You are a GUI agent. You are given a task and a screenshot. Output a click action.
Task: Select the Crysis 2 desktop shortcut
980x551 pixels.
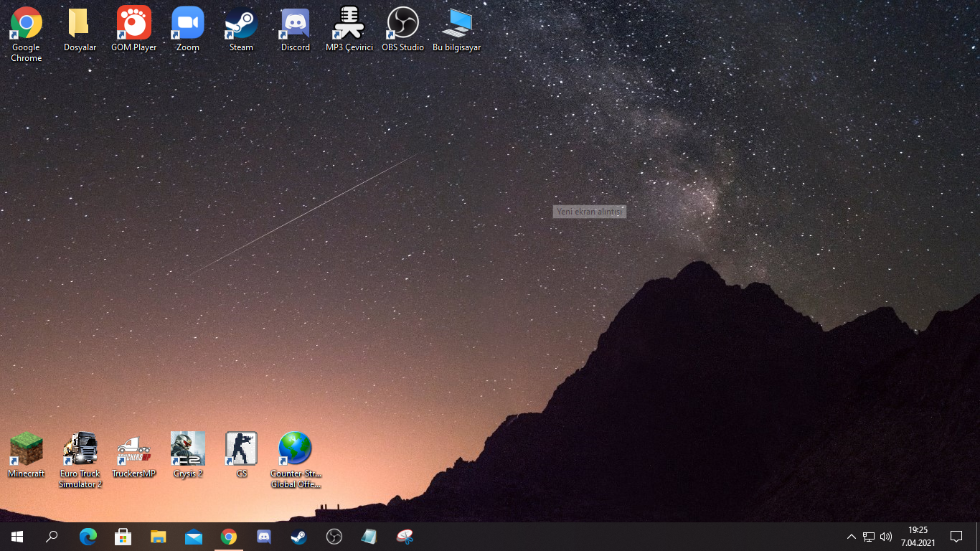click(188, 455)
